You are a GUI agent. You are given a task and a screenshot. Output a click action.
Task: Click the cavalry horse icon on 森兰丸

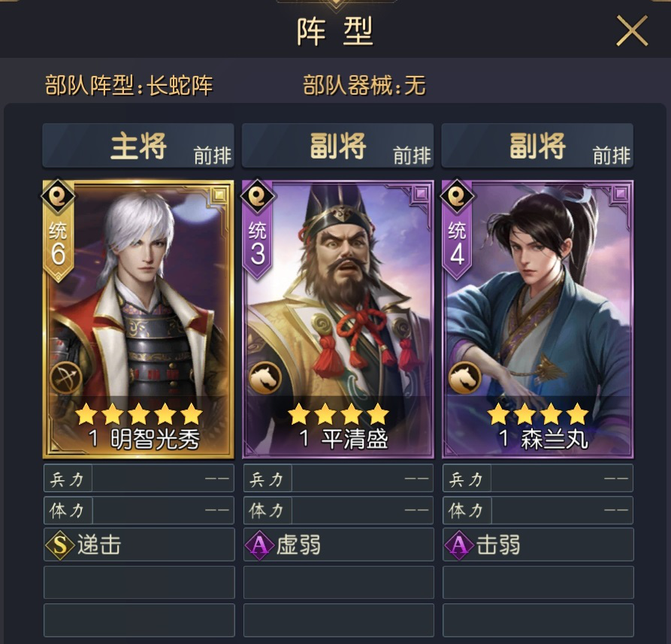coord(464,378)
